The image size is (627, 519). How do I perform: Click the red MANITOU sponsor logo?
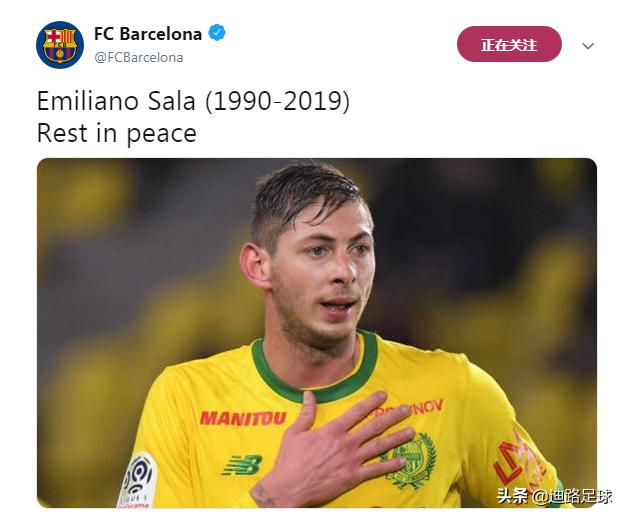click(243, 418)
